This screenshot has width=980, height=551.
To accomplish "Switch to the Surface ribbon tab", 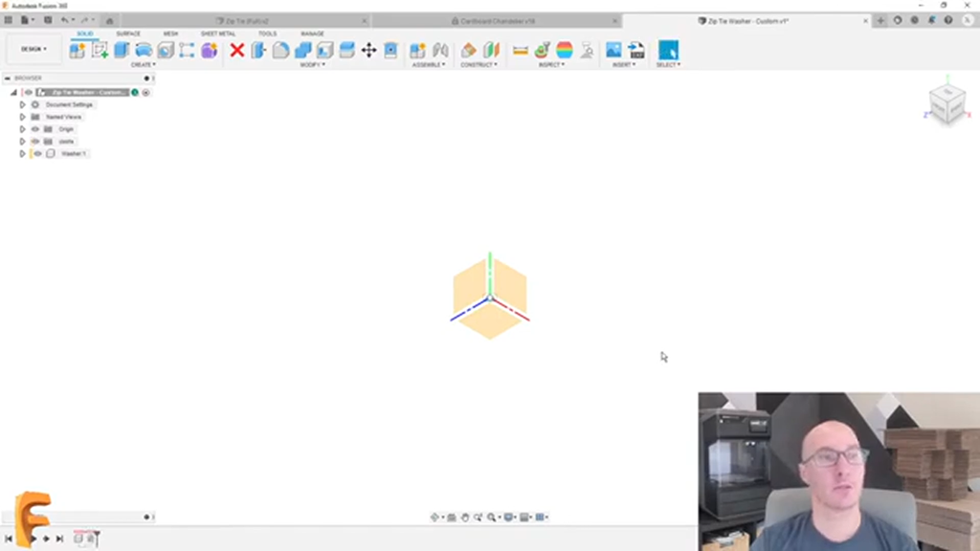I will coord(128,33).
